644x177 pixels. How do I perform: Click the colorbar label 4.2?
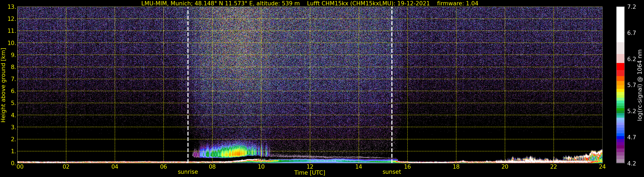click(x=632, y=163)
